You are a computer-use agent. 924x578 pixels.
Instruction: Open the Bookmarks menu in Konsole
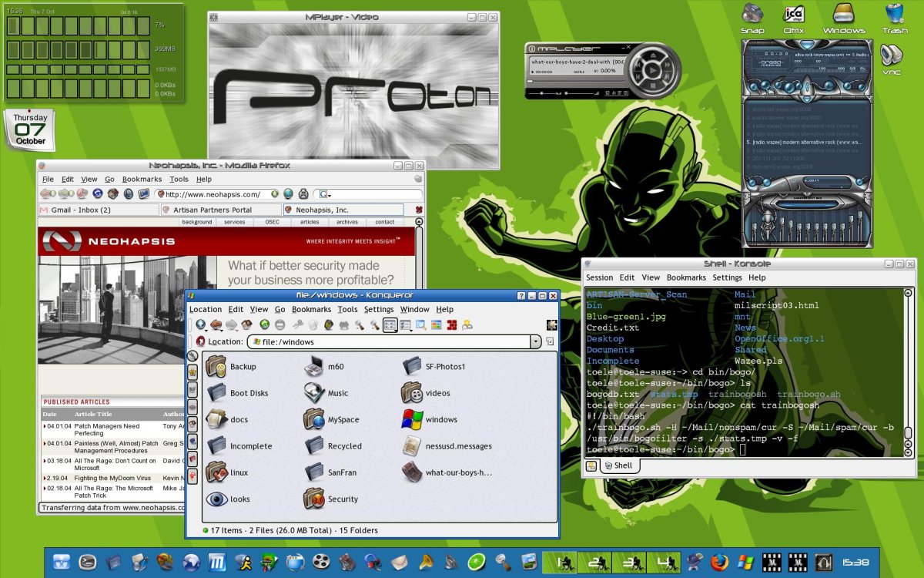686,277
